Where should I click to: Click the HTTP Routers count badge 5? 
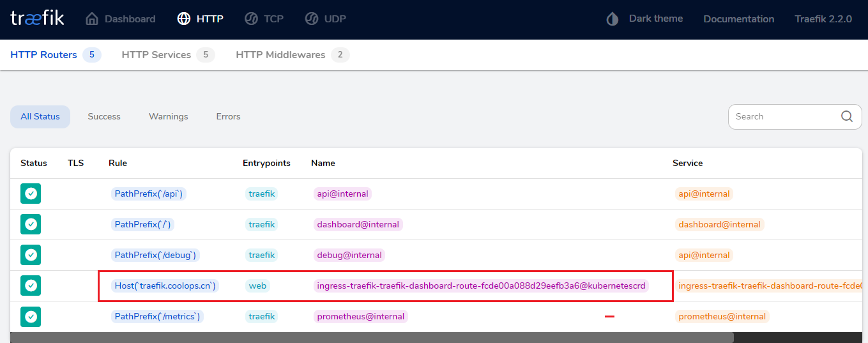pos(92,55)
